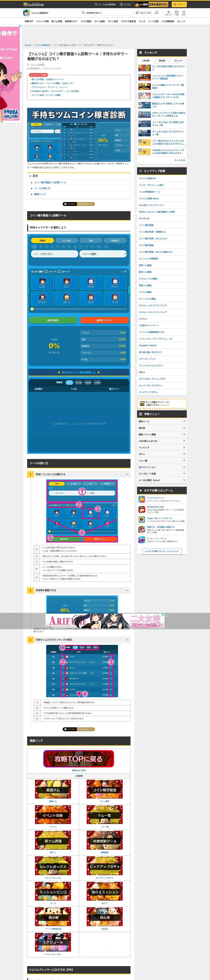
Task: Open ゲームの仕事多数 link icon
Action: coord(96,5)
